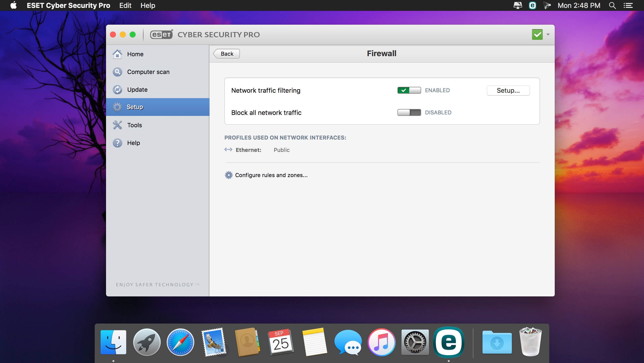Open Finder from the Dock
The image size is (644, 363).
(x=113, y=342)
